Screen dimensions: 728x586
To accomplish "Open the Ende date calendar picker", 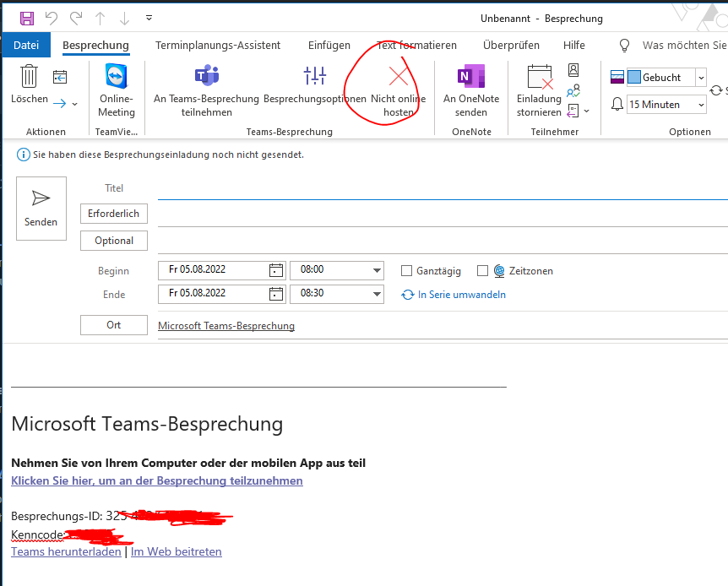I will click(x=276, y=294).
